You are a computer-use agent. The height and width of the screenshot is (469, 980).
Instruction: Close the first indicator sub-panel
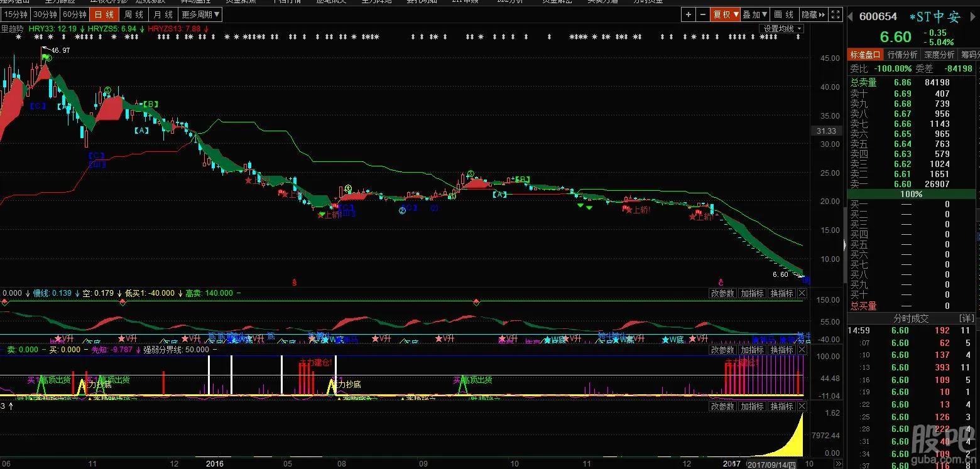pos(802,293)
